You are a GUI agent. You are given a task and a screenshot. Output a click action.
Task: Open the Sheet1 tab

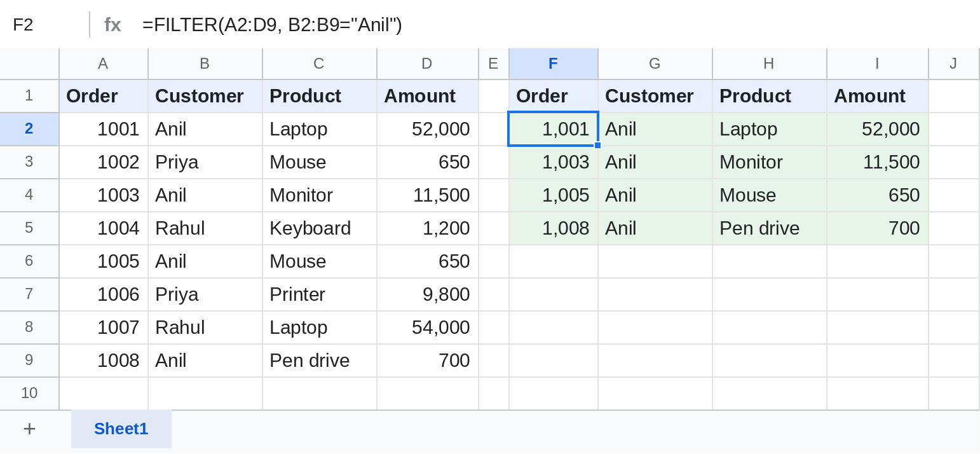click(121, 429)
